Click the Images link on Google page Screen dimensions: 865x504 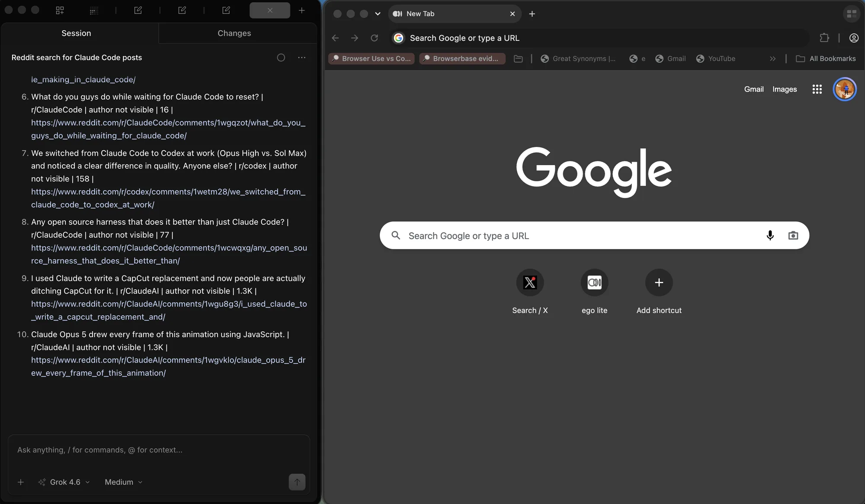tap(785, 89)
